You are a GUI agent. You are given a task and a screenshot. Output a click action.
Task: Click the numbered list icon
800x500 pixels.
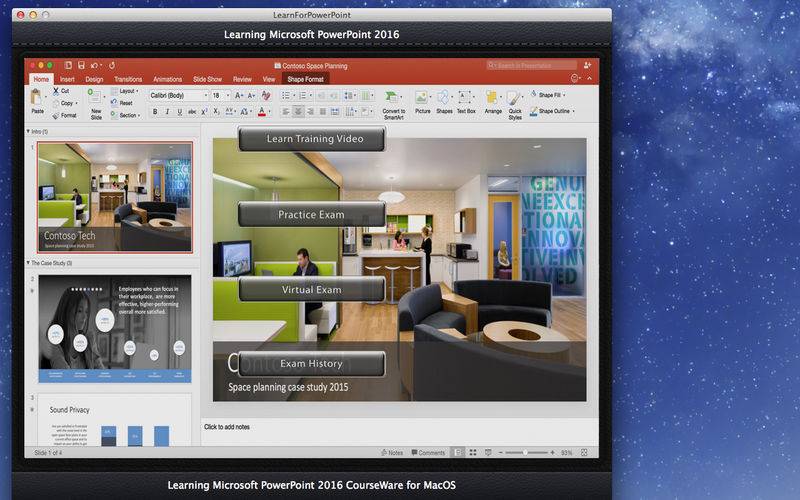pos(305,95)
